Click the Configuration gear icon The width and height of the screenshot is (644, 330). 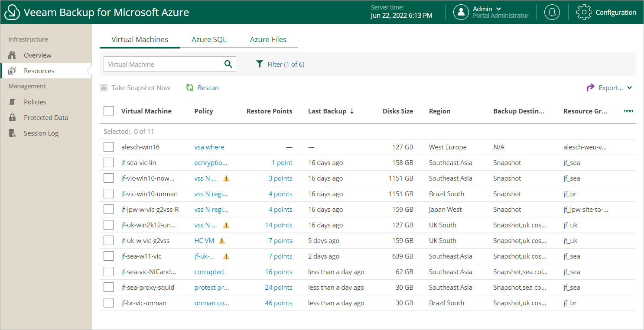pyautogui.click(x=584, y=12)
